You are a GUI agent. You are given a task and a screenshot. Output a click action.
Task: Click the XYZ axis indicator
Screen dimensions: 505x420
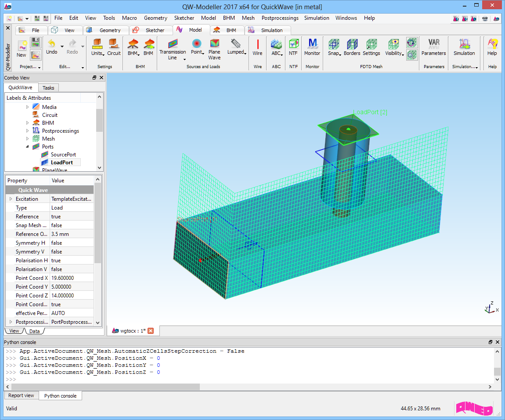click(491, 308)
